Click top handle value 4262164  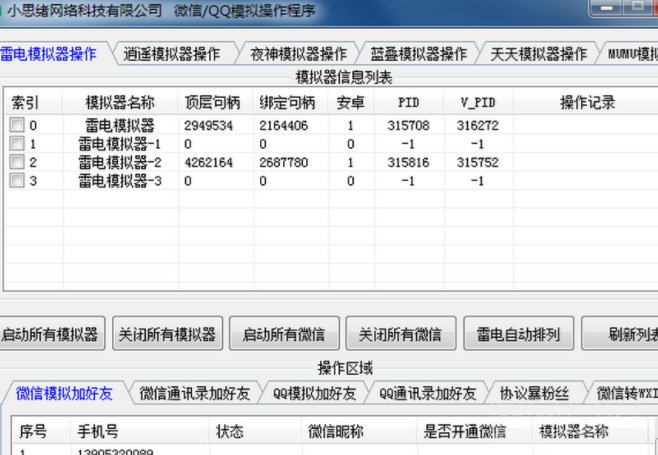[209, 162]
